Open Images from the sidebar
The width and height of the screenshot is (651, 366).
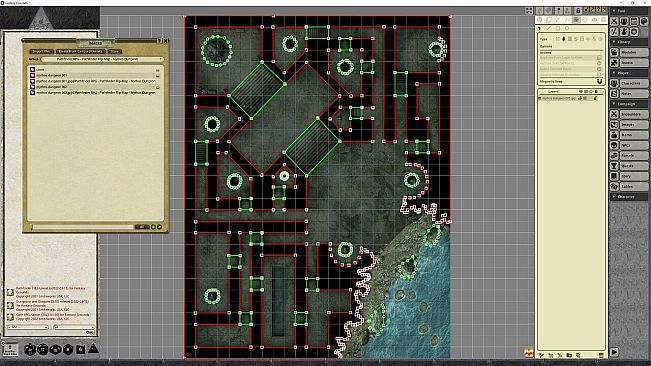[634, 124]
